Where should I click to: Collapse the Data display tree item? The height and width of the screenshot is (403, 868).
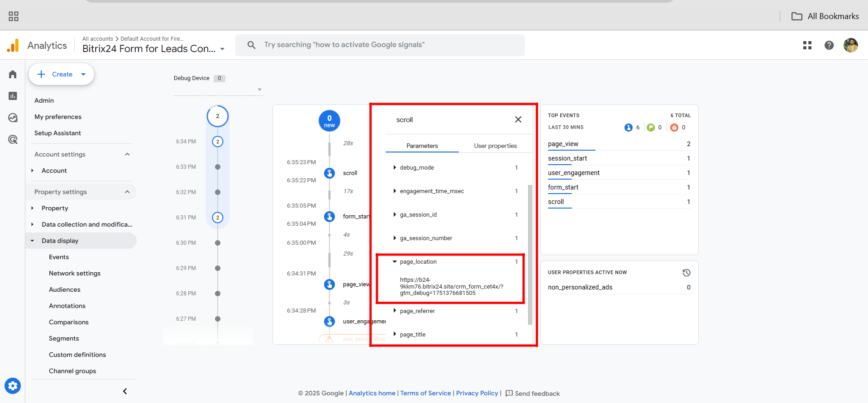[x=32, y=241]
